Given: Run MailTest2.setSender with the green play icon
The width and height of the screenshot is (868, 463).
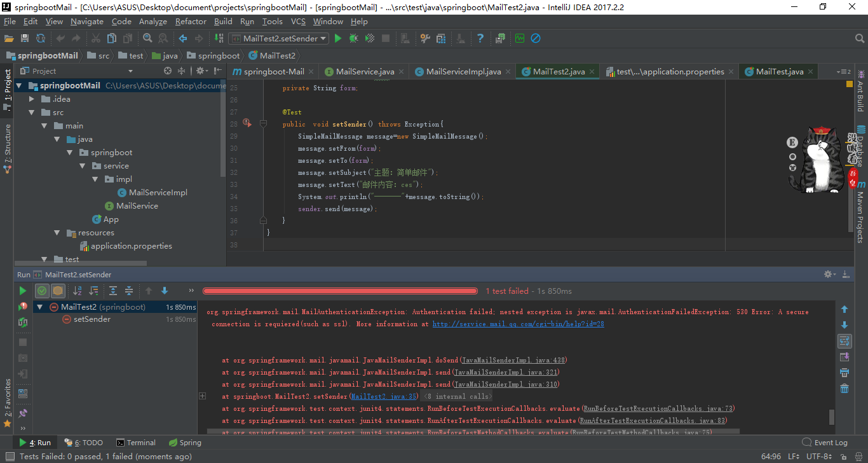Looking at the screenshot, I should (x=338, y=38).
